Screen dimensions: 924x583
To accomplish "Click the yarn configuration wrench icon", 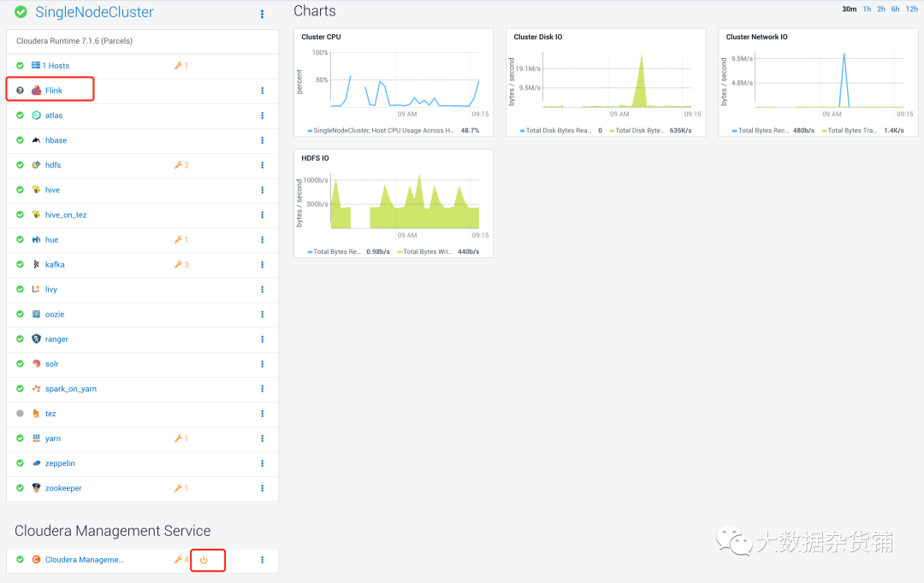I will coord(181,439).
